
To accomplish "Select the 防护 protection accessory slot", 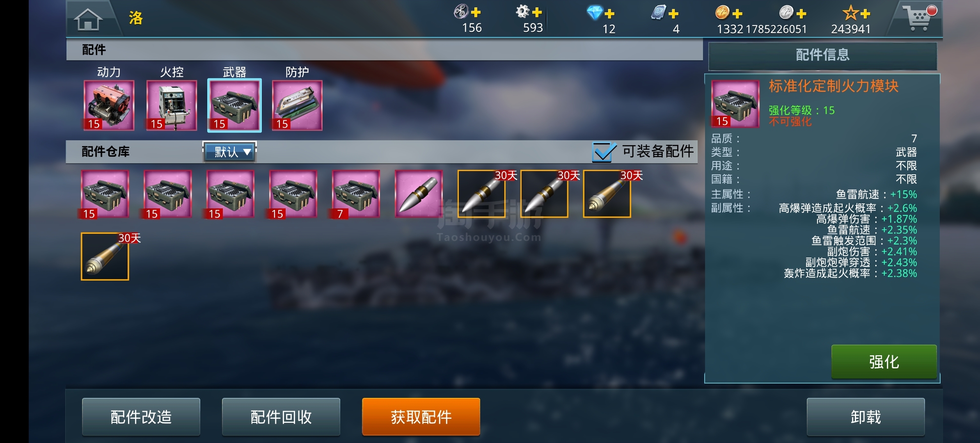I will 297,106.
